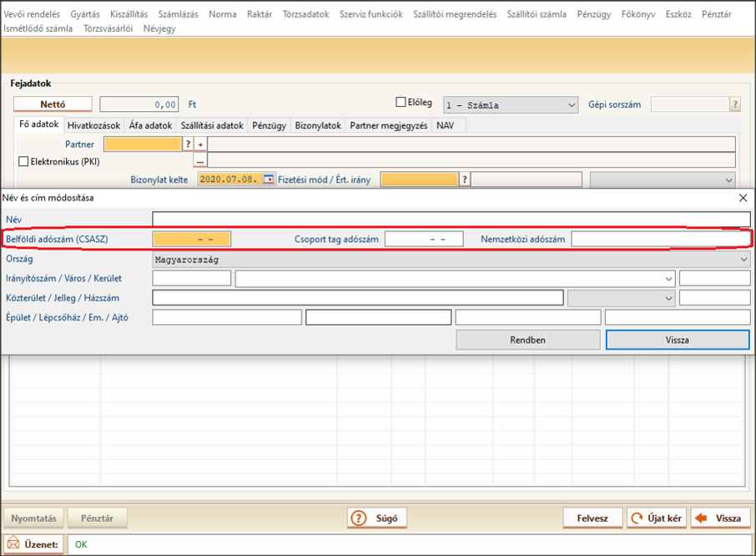Click the Súgó help button
The height and width of the screenshot is (556, 756).
[377, 518]
